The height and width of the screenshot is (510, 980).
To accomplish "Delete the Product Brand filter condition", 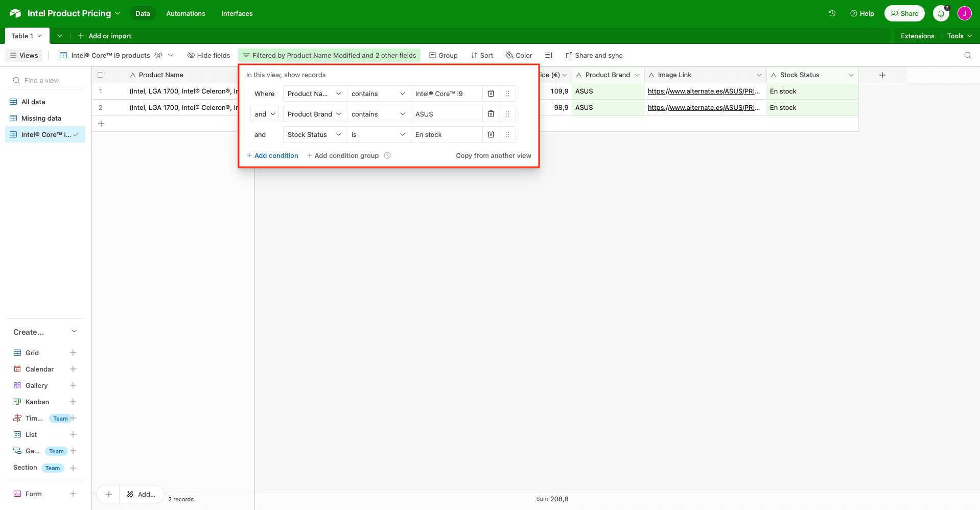I will (x=491, y=114).
